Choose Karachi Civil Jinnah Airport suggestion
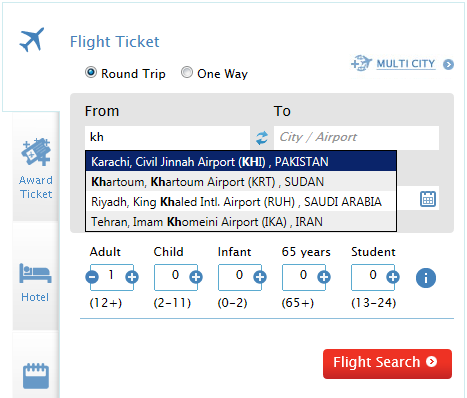 241,162
